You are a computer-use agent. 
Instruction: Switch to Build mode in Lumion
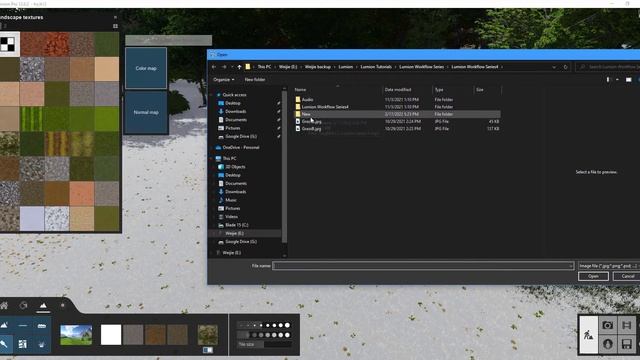tap(588, 335)
